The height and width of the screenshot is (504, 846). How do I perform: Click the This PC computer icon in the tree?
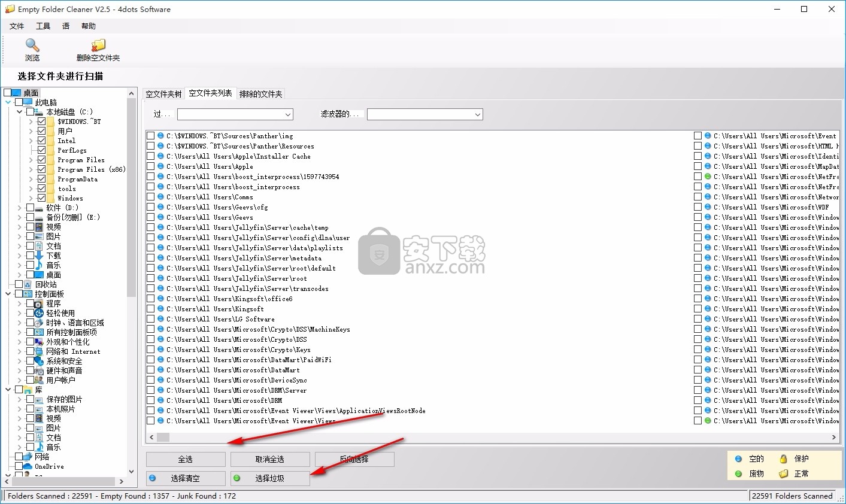[x=28, y=102]
